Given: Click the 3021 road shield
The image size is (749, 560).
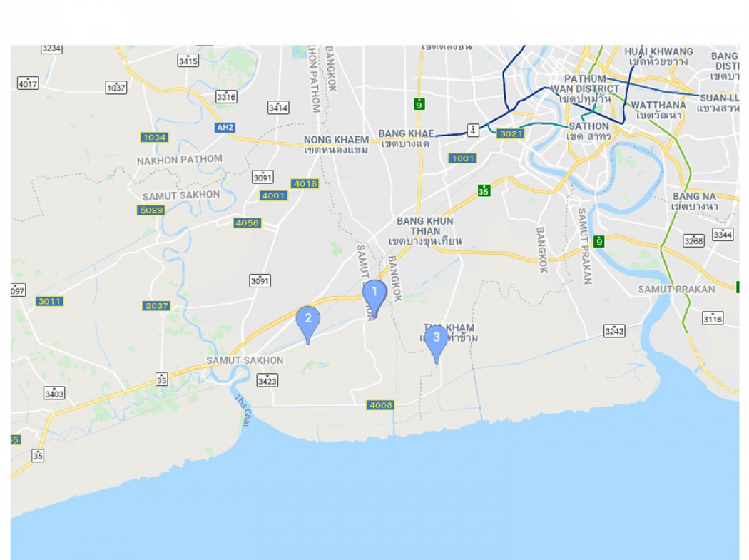Looking at the screenshot, I should point(511,133).
